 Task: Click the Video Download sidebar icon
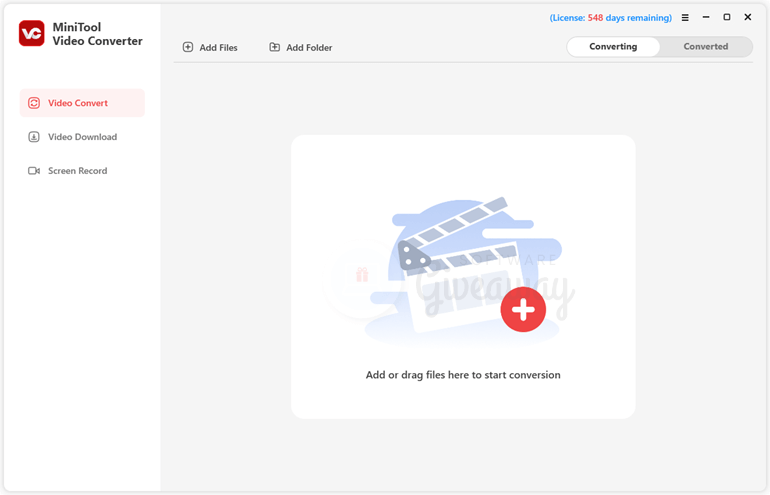click(x=34, y=137)
